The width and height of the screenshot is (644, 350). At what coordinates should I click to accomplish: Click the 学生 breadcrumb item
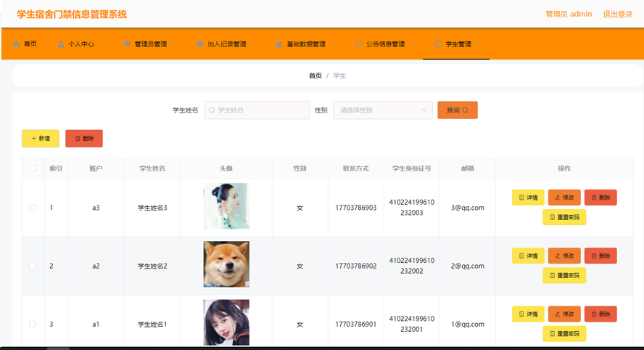tap(339, 76)
